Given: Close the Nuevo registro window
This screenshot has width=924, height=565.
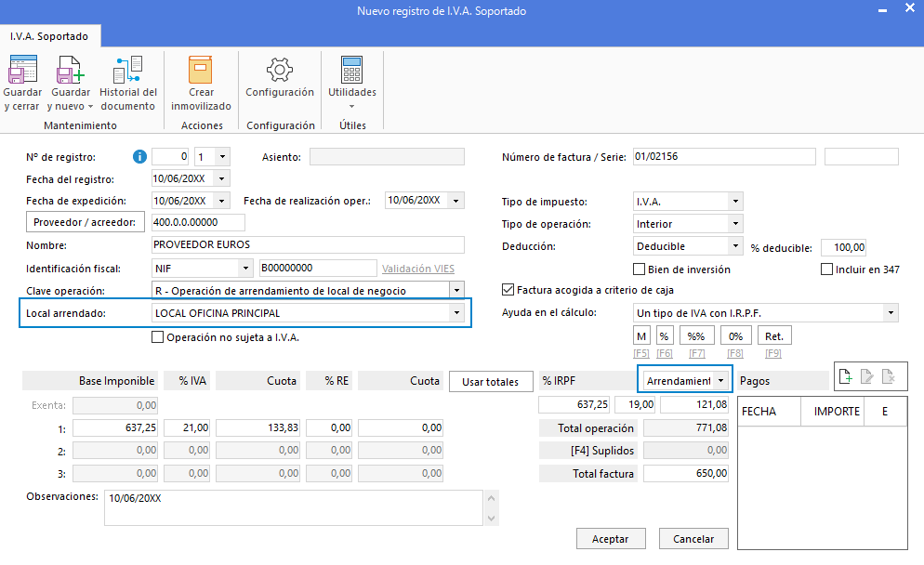Looking at the screenshot, I should coord(910,8).
